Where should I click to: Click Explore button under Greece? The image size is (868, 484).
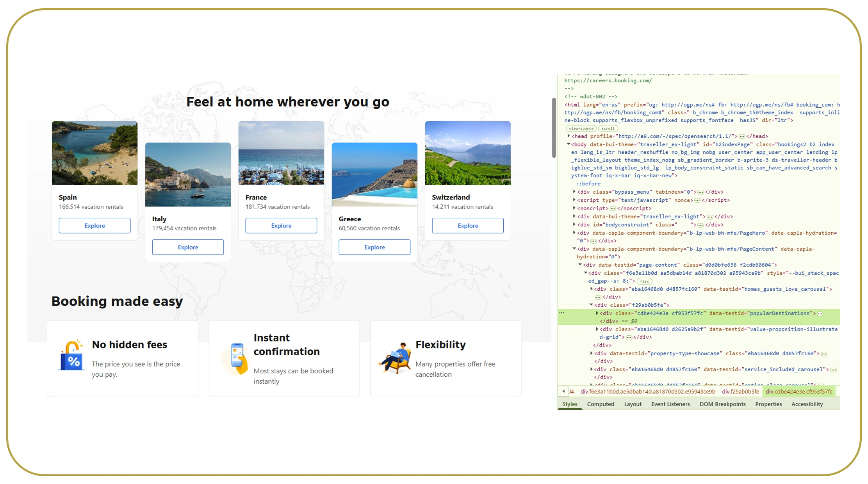click(x=374, y=247)
